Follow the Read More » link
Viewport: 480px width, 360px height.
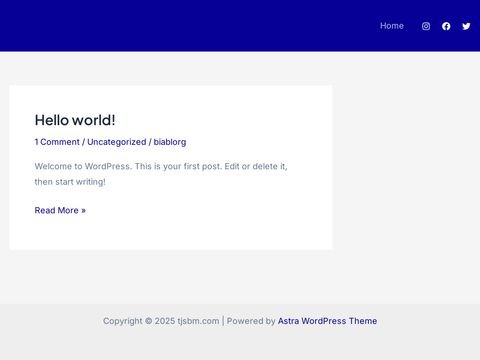(x=60, y=210)
